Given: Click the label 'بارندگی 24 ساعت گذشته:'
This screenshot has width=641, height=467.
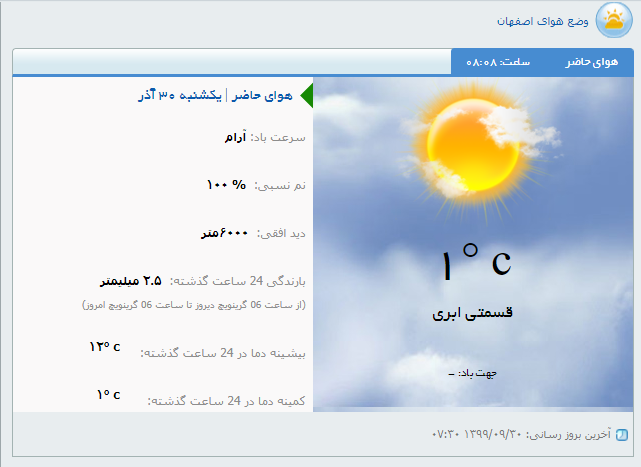Looking at the screenshot, I should [238, 281].
